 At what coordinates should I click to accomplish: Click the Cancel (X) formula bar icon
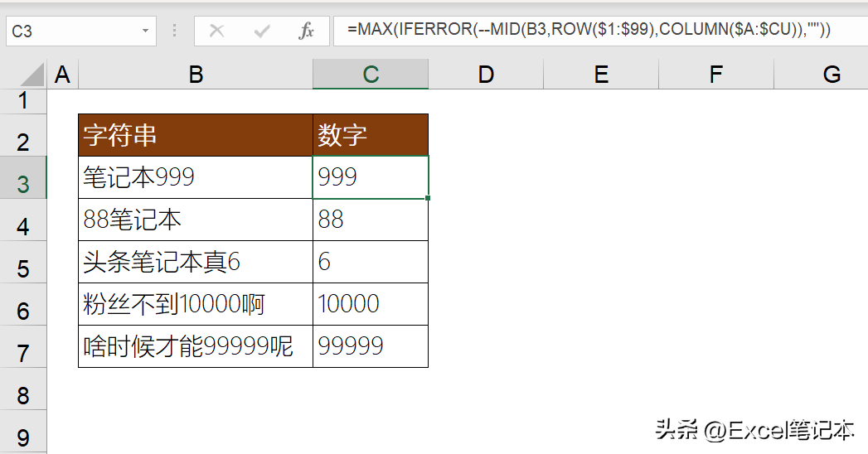(216, 31)
